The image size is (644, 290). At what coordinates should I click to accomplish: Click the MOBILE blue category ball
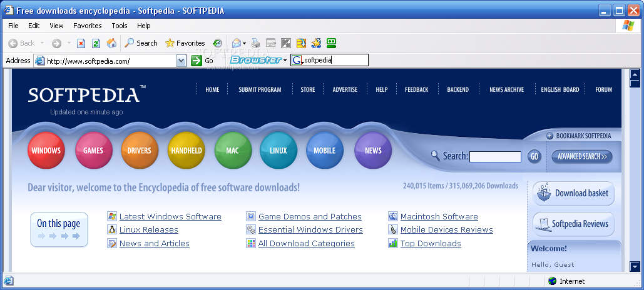pos(324,151)
